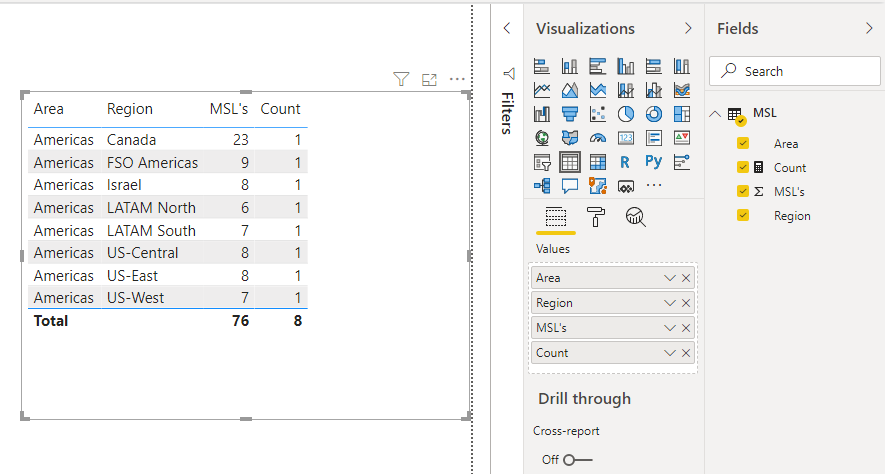
Task: Switch visual to Matrix
Action: click(x=598, y=163)
